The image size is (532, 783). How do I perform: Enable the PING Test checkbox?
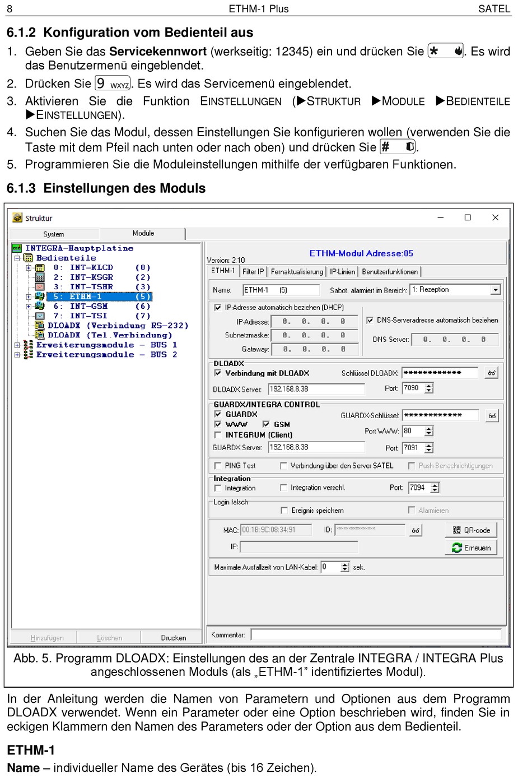tap(218, 465)
